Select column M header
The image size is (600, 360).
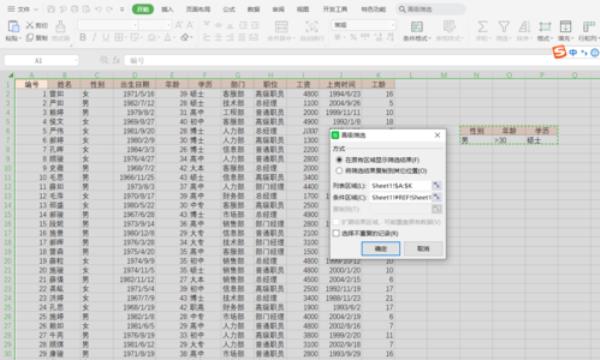click(444, 75)
